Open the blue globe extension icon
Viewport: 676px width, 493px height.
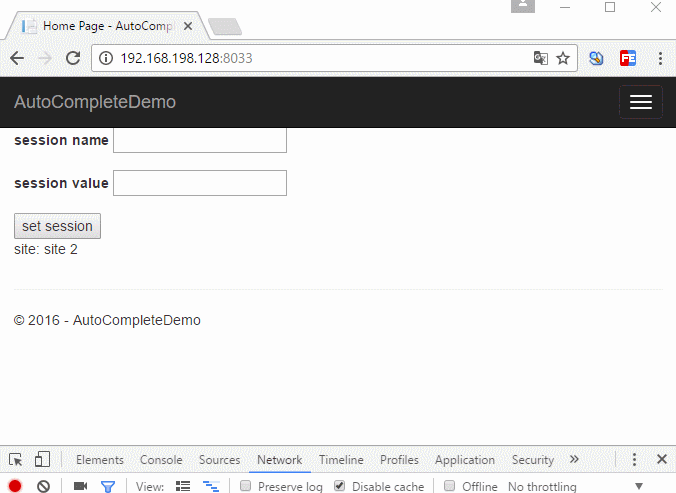[596, 58]
